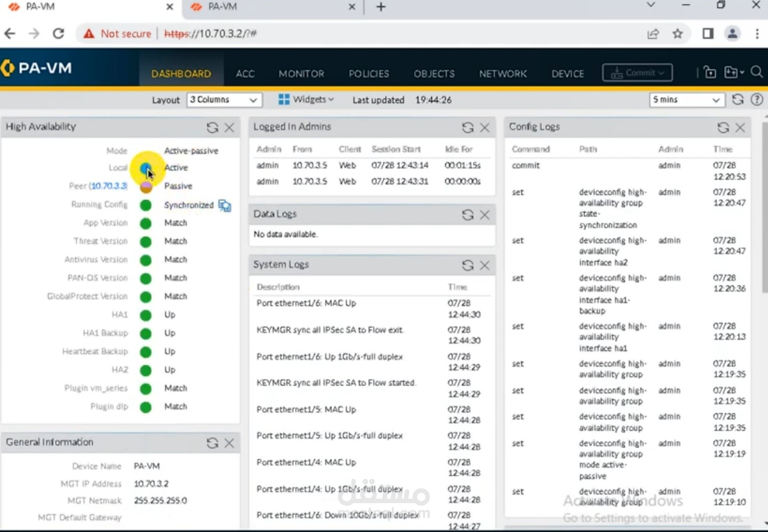Click the Not secure warning
The width and height of the screenshot is (768, 532).
pos(117,33)
